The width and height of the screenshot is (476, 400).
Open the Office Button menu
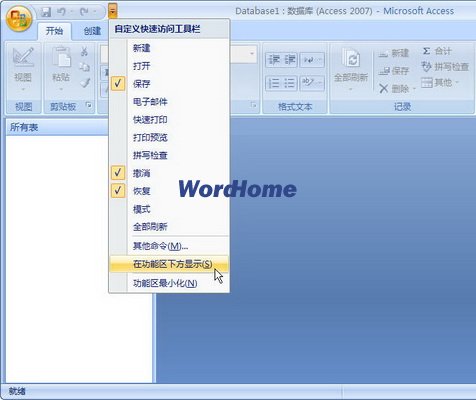(x=19, y=18)
